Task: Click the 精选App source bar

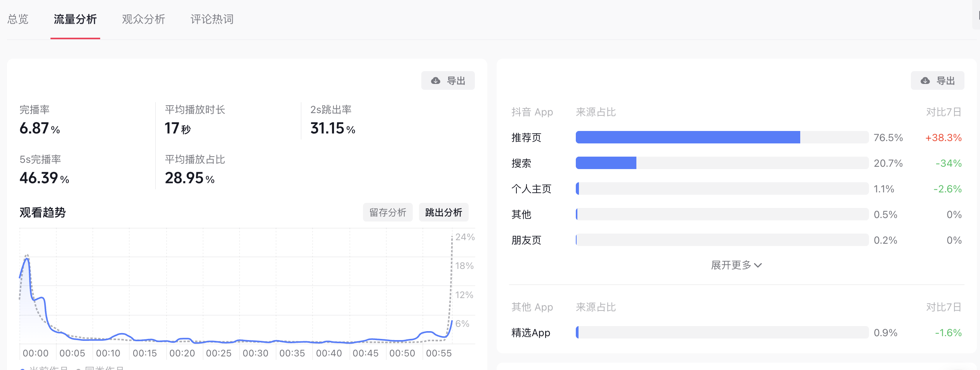Action: pos(722,332)
